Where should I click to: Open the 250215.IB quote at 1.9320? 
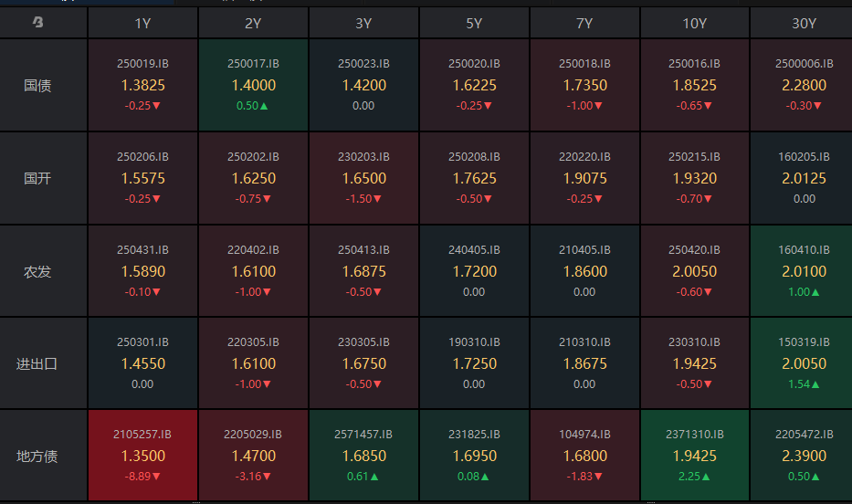tap(694, 178)
